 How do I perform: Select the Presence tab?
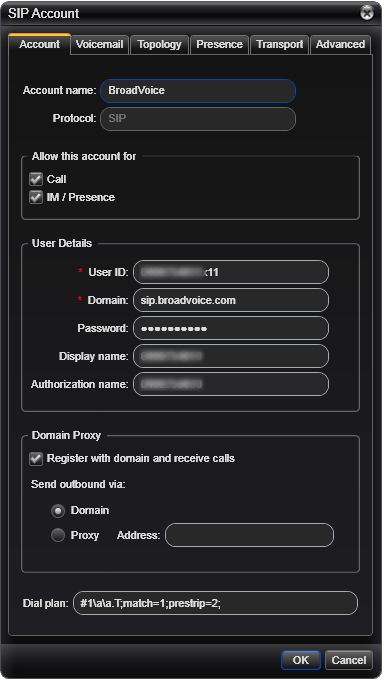click(x=219, y=45)
